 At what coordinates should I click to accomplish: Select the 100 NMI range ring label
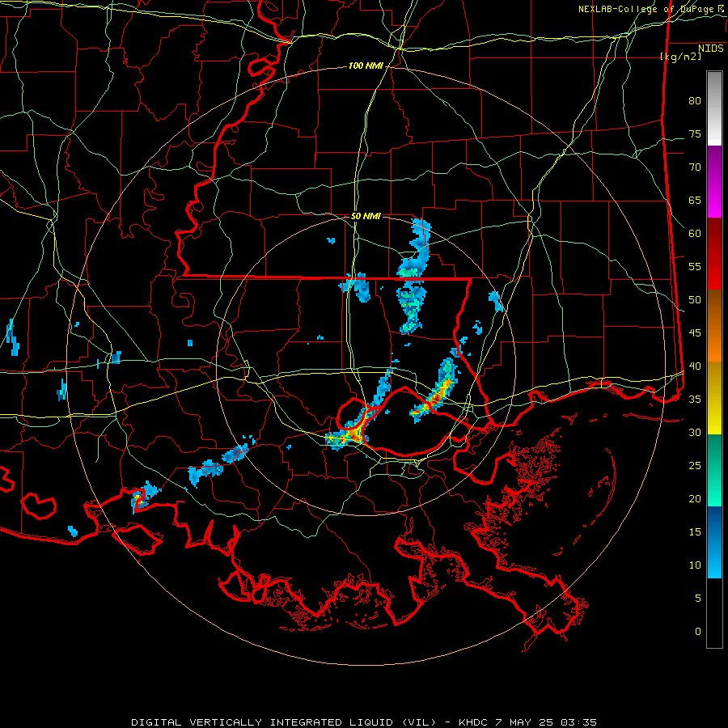[x=366, y=66]
